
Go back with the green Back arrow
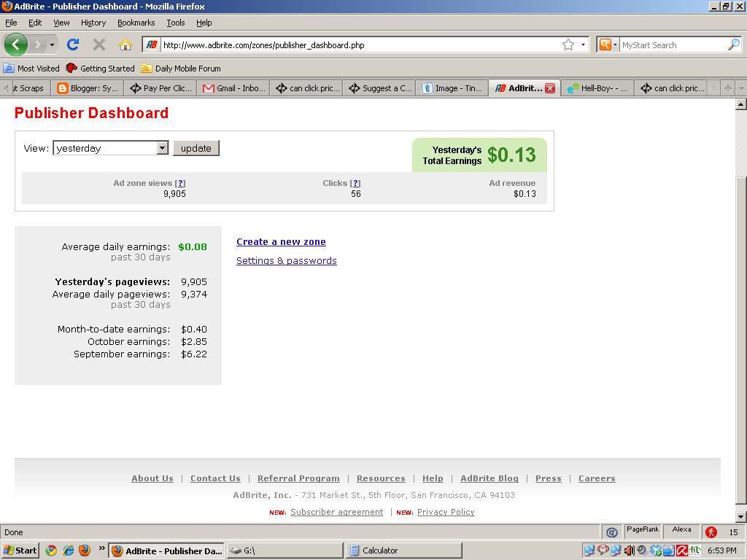(15, 44)
